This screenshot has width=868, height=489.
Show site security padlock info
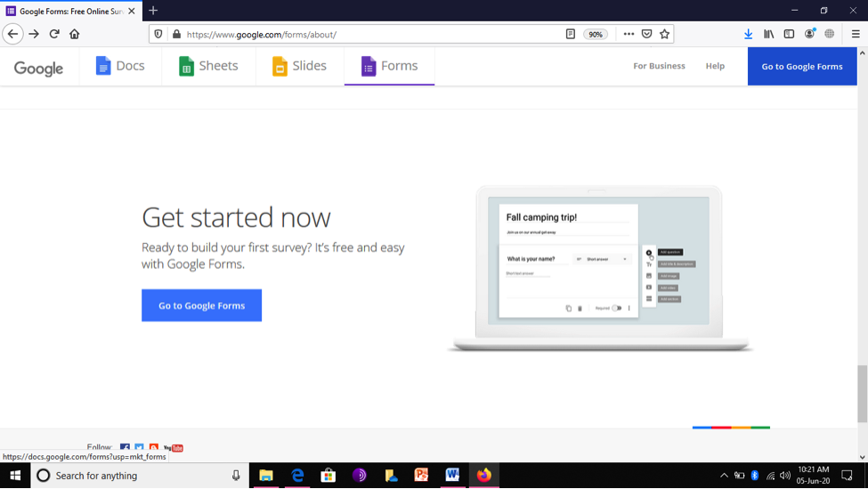pos(176,35)
